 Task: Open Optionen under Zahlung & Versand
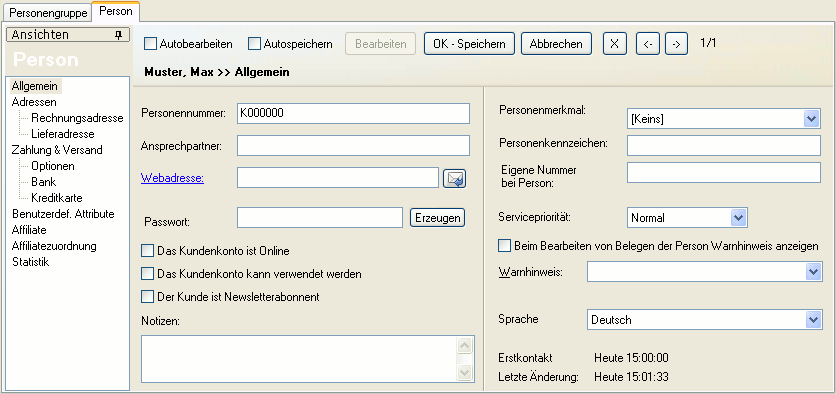53,166
